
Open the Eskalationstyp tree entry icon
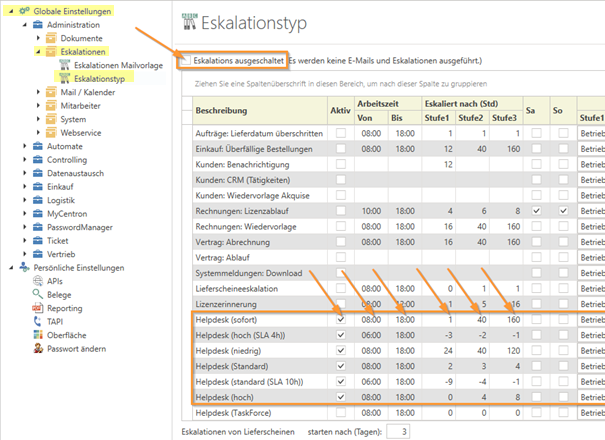[x=65, y=77]
